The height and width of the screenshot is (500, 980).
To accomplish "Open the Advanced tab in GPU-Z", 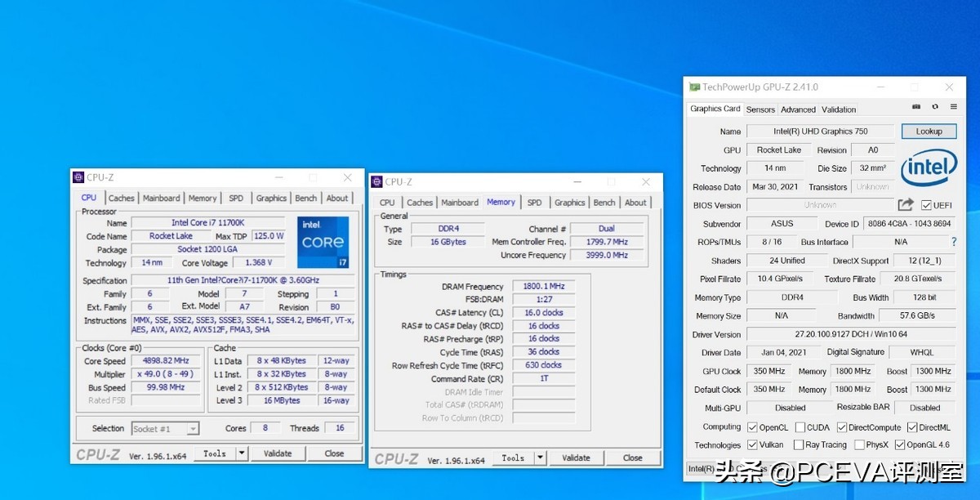I will point(798,109).
